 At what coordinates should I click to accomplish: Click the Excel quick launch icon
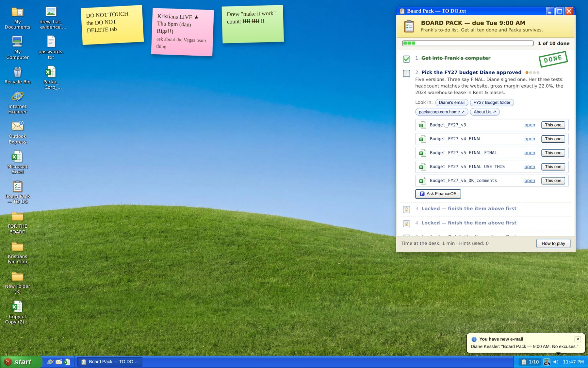[67, 362]
